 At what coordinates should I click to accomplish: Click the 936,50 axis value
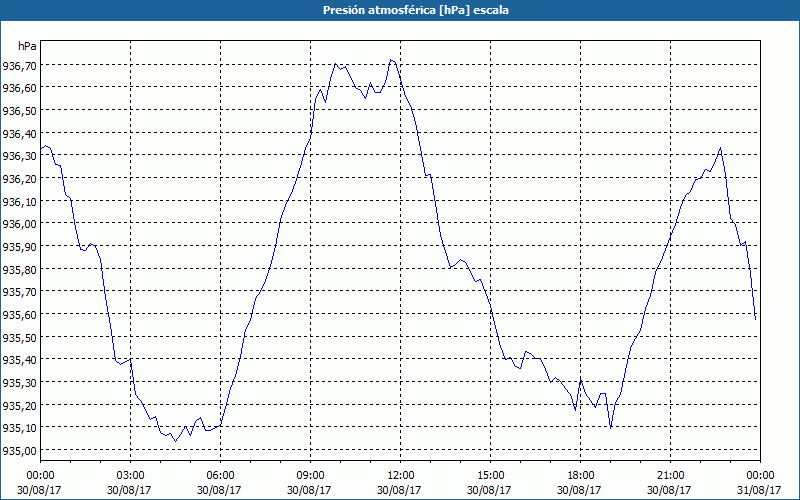(x=19, y=111)
